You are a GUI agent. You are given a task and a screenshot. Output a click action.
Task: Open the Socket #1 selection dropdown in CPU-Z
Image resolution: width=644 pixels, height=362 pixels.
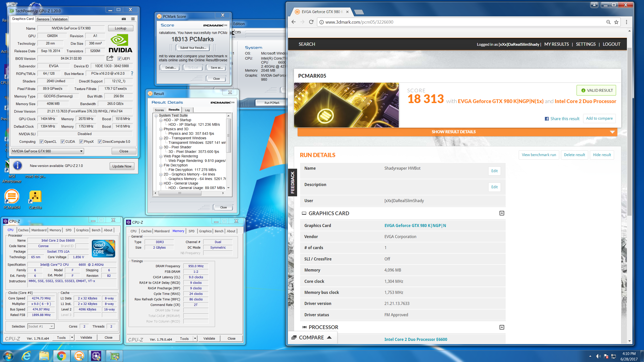click(x=41, y=326)
